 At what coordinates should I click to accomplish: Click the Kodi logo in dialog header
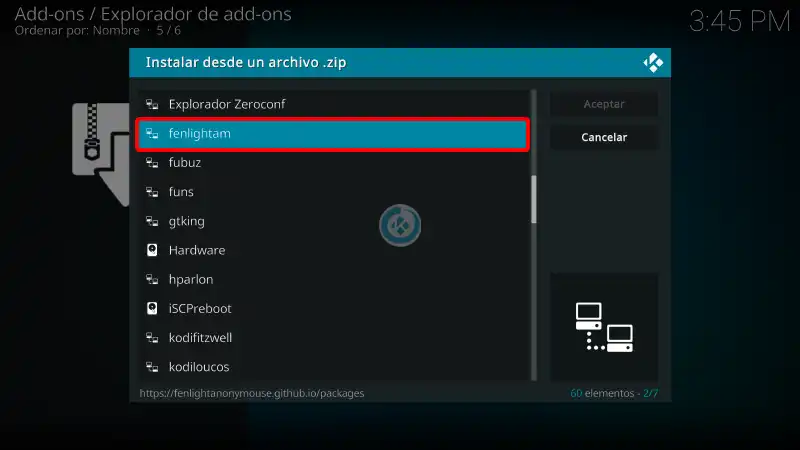pos(653,63)
